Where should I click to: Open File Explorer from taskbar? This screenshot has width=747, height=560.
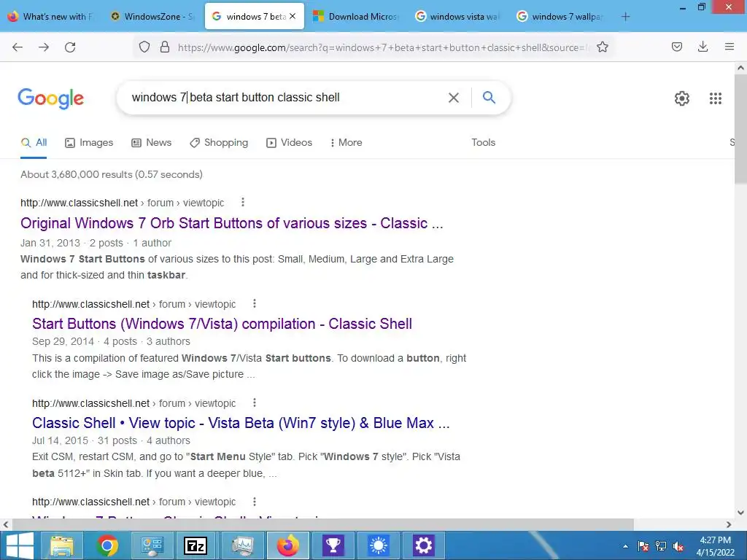(x=62, y=545)
